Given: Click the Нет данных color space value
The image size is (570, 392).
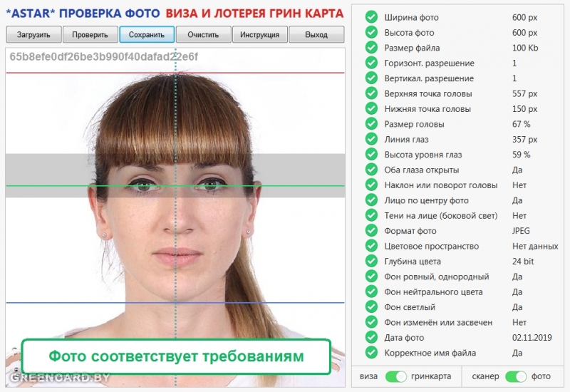Looking at the screenshot, I should point(535,246).
